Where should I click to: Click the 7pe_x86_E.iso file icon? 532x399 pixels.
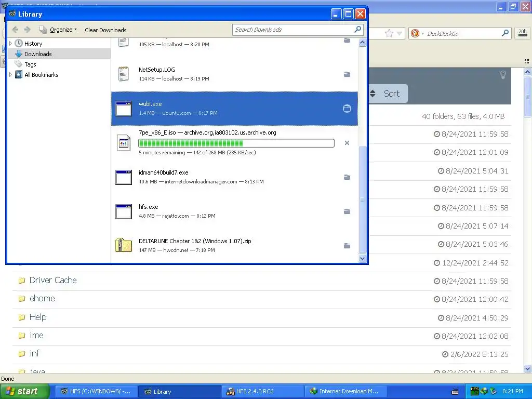(124, 143)
